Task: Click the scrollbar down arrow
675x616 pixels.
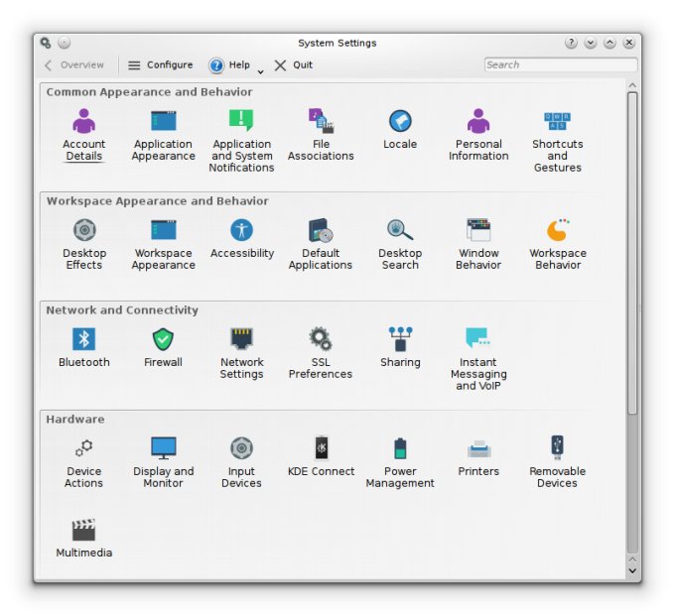Action: click(x=632, y=570)
